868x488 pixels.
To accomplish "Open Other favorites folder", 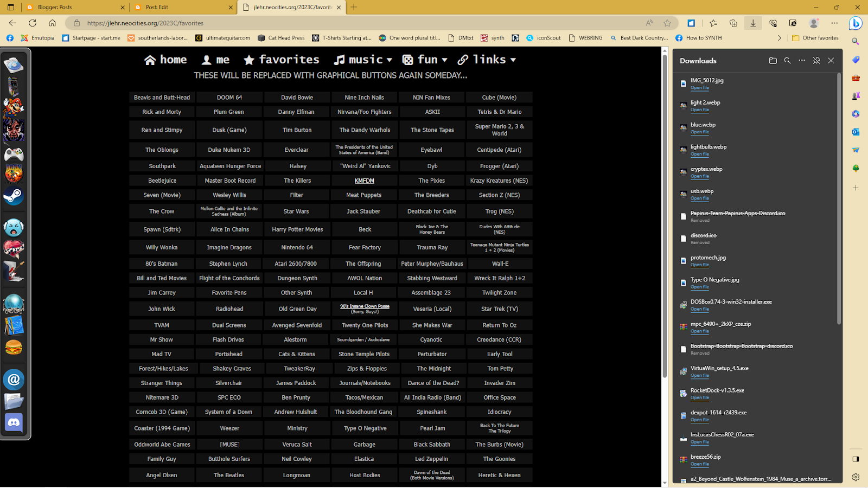I will (815, 38).
